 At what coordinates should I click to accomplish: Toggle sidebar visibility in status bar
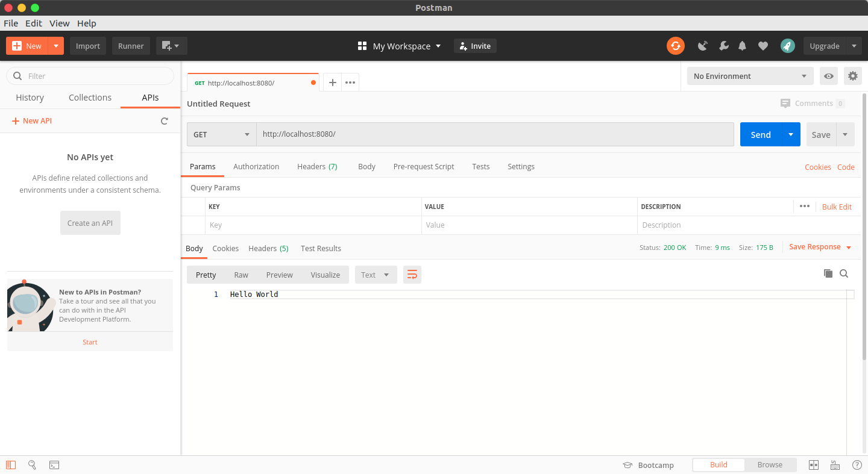[x=11, y=464]
